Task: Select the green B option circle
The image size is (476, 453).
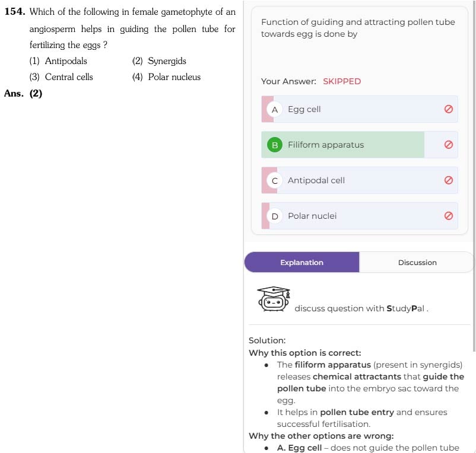Action: (274, 145)
